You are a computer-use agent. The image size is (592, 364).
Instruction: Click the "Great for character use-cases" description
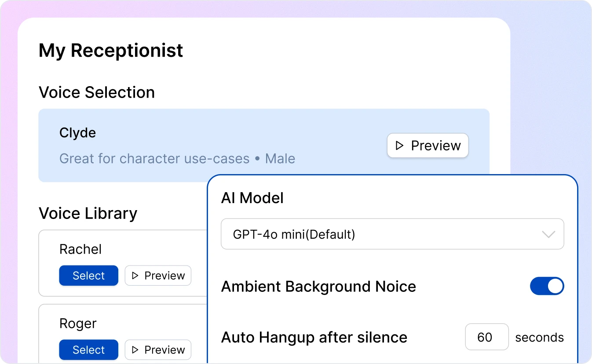pyautogui.click(x=154, y=158)
